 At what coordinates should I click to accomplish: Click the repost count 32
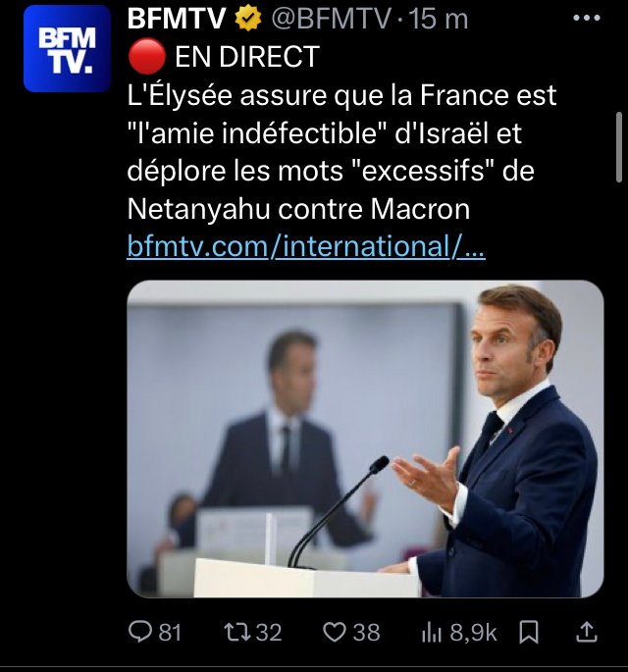pyautogui.click(x=269, y=633)
